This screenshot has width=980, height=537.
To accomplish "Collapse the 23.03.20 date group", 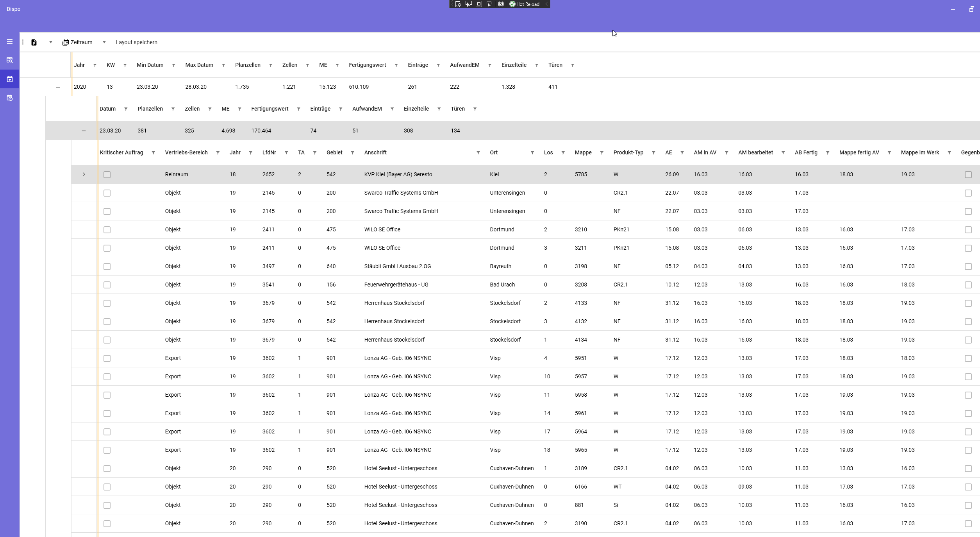I will [84, 131].
